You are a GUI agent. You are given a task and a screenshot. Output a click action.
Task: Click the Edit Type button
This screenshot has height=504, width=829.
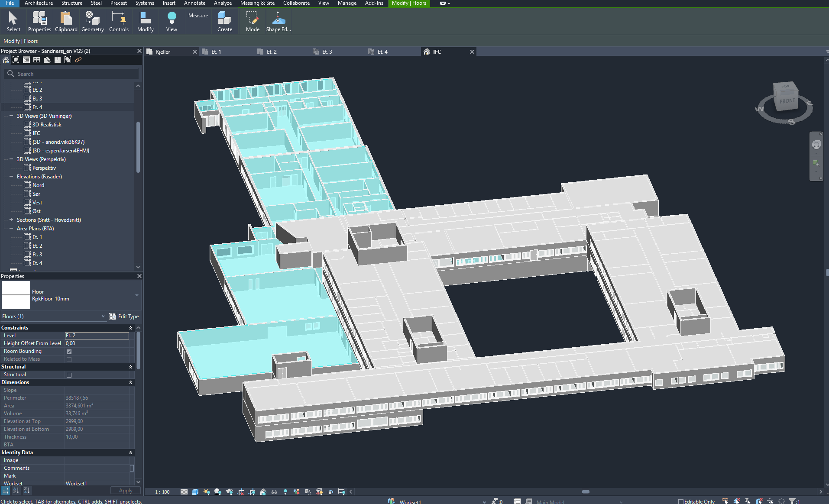click(x=124, y=317)
